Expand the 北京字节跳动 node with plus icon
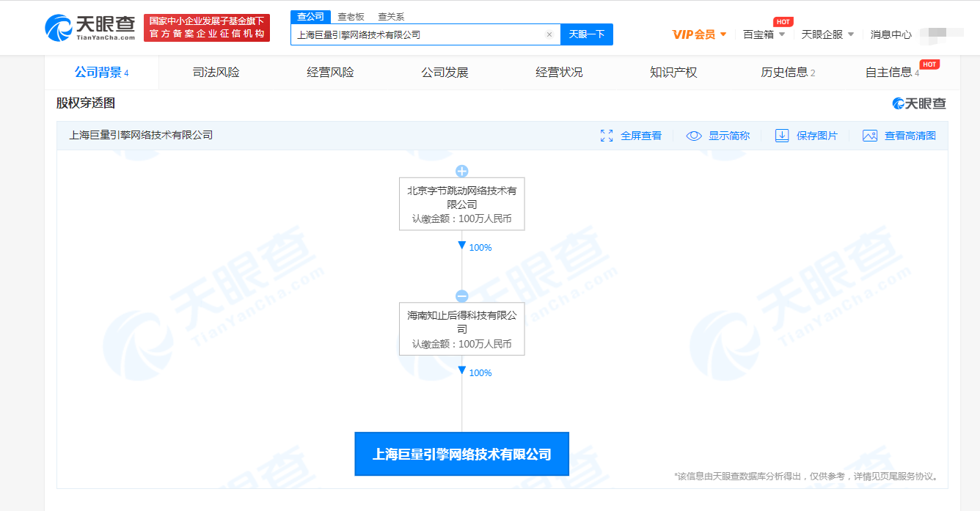980x511 pixels. point(462,172)
